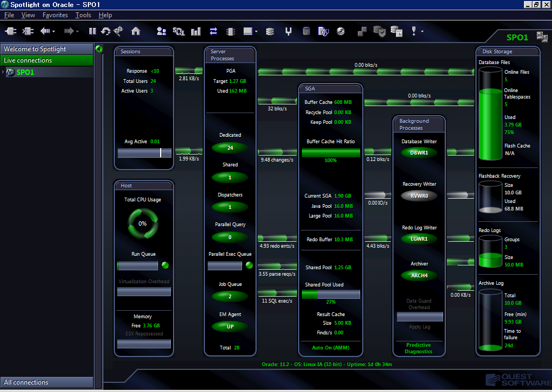
Task: Click the two overlapping squares toolbar icon
Action: [x=362, y=32]
